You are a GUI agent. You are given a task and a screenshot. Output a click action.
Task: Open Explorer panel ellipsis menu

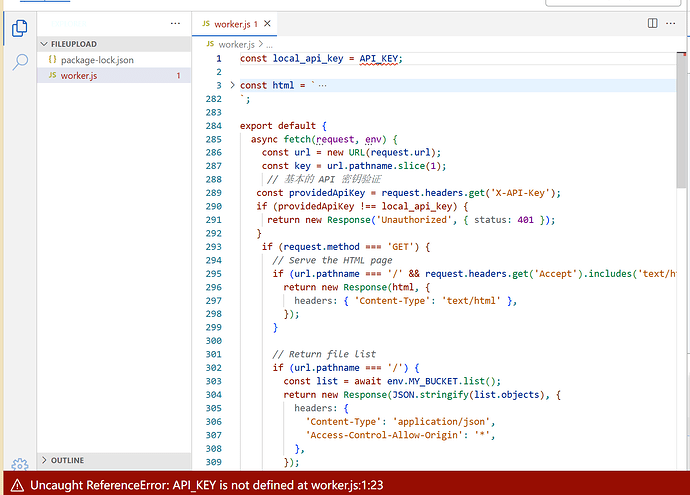pos(175,23)
